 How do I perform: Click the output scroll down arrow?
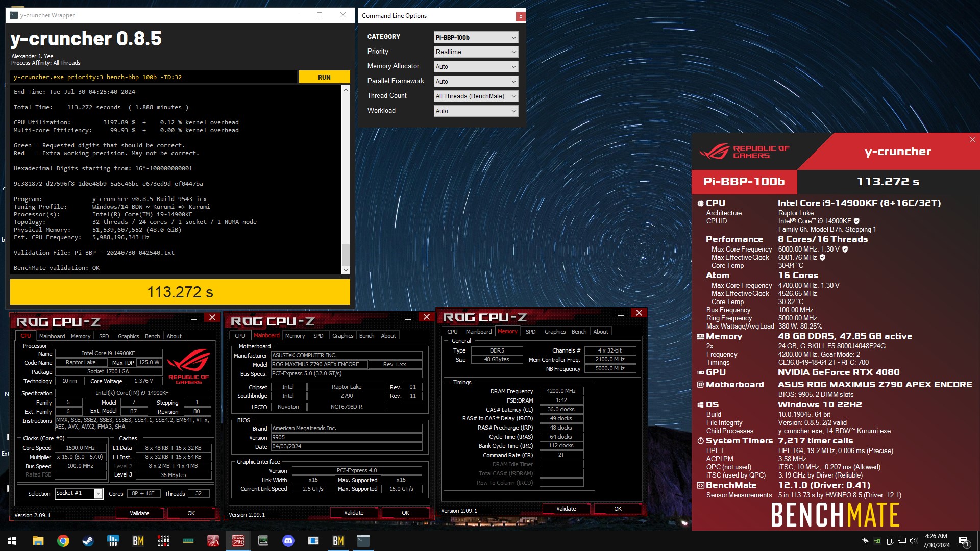click(x=346, y=270)
